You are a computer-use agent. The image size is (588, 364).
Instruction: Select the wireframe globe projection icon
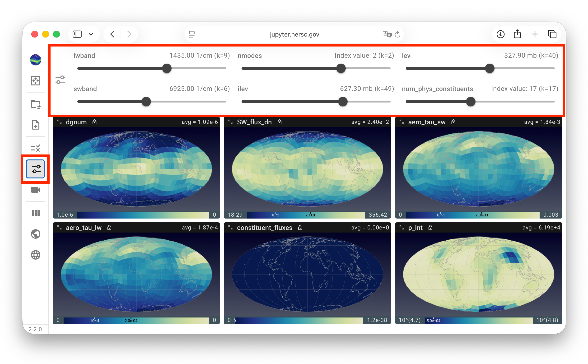(x=35, y=255)
